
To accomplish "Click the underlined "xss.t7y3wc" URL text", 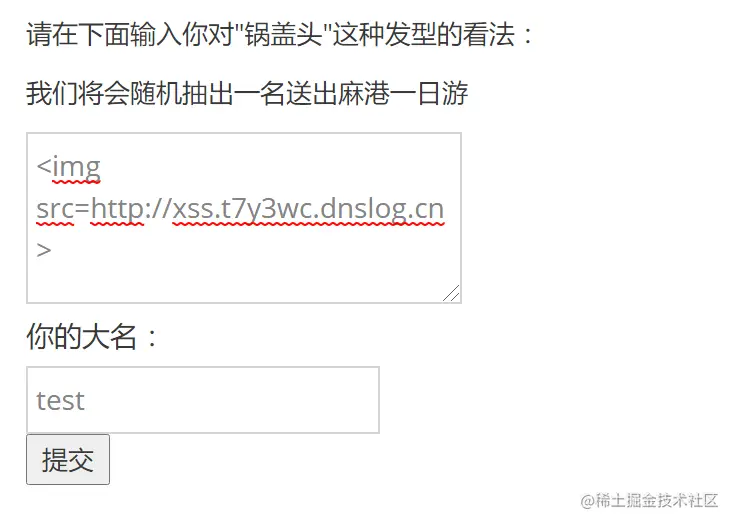I will click(x=244, y=209).
